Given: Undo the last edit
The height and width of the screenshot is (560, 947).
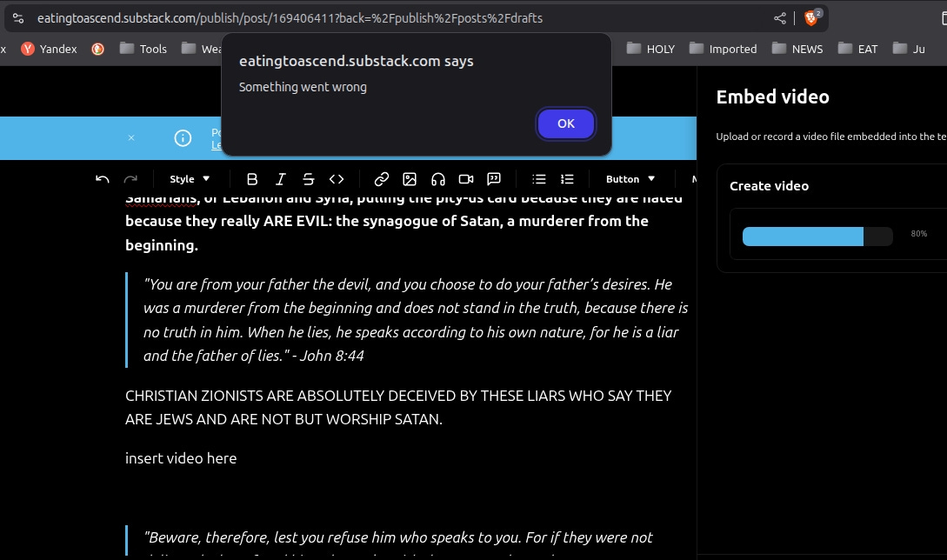Looking at the screenshot, I should coord(103,179).
